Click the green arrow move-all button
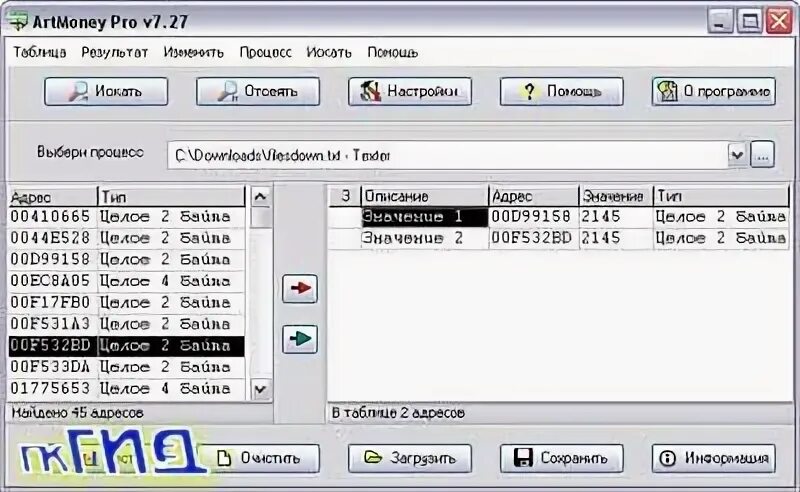This screenshot has width=800, height=492. (x=300, y=339)
